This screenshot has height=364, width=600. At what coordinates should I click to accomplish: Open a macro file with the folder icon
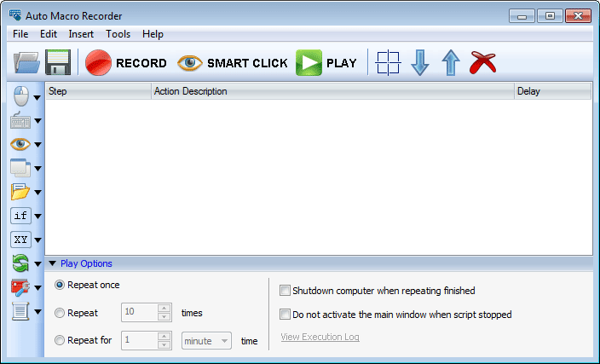pos(26,62)
